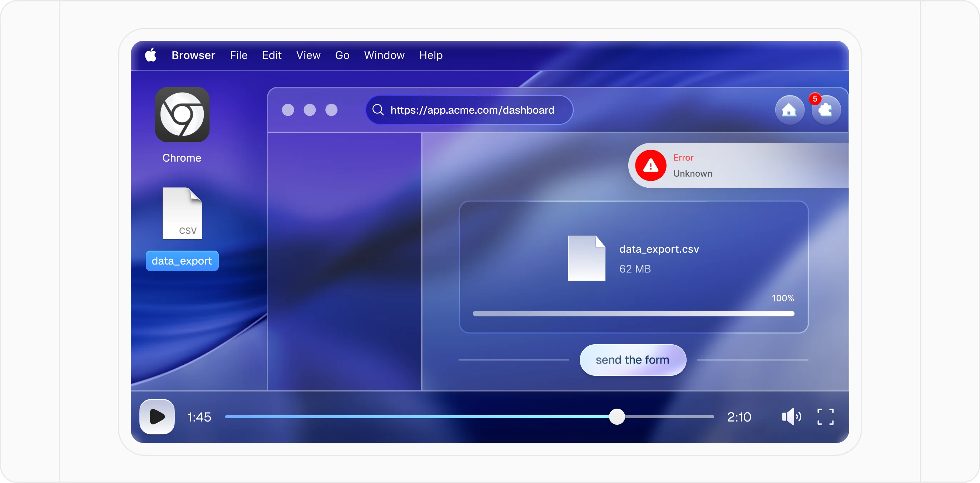Open the File menu
The height and width of the screenshot is (483, 980).
(238, 55)
